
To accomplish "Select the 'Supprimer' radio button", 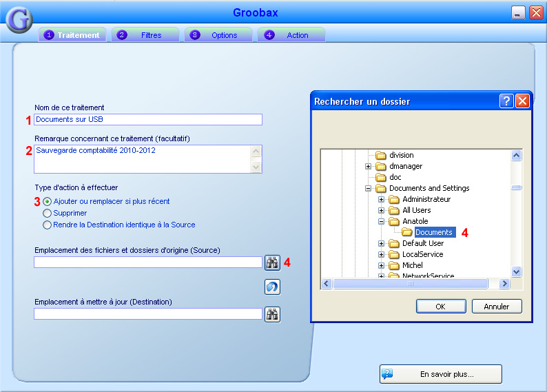I will (47, 214).
